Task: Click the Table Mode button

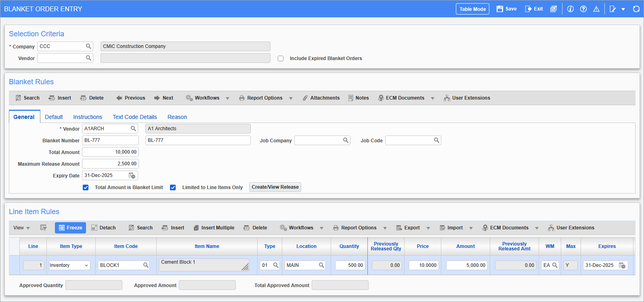Action: tap(472, 9)
